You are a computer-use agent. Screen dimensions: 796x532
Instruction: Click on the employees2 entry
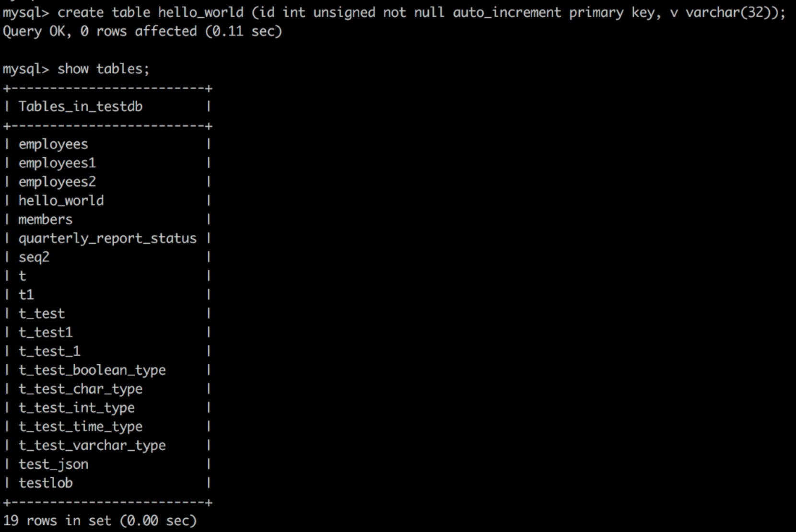57,182
